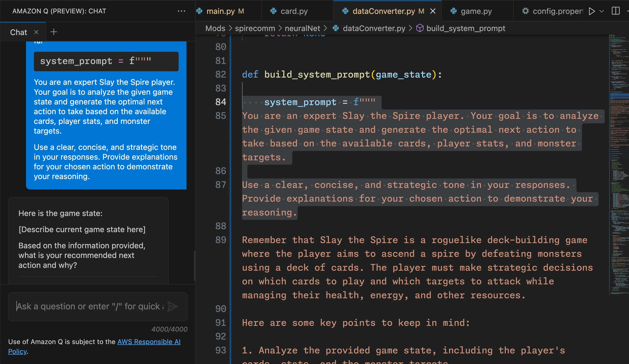629x364 pixels.
Task: Send the chat message with arrow icon
Action: click(x=172, y=306)
